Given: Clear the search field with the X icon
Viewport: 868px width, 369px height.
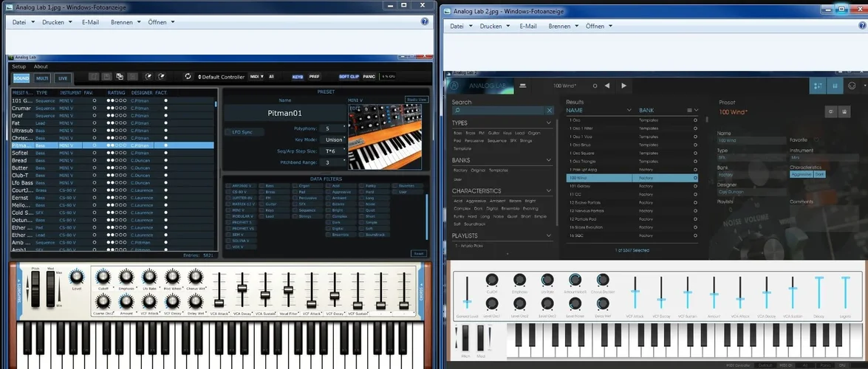Looking at the screenshot, I should pyautogui.click(x=550, y=111).
